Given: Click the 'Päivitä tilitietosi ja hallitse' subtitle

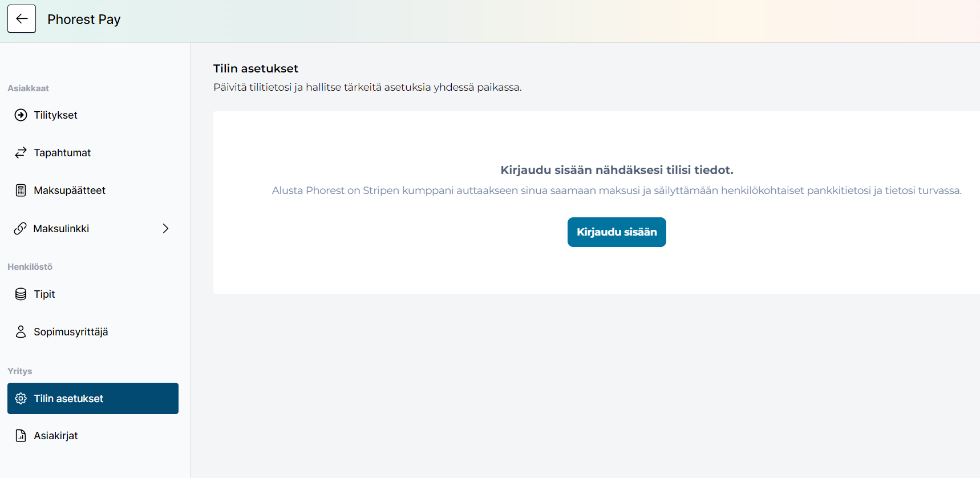Looking at the screenshot, I should 367,87.
